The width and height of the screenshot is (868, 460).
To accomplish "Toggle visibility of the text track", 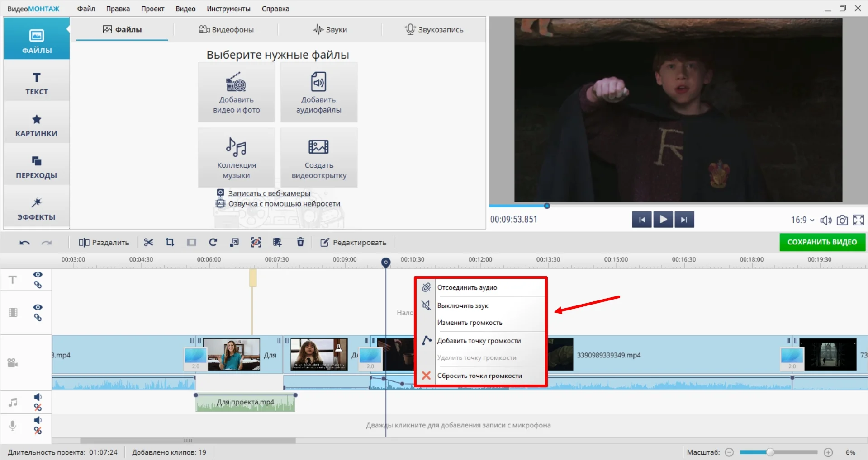I will [x=38, y=275].
